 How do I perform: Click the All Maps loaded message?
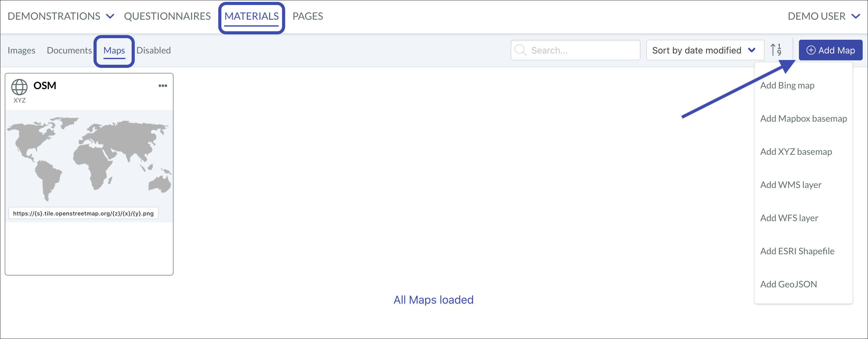[x=433, y=300]
